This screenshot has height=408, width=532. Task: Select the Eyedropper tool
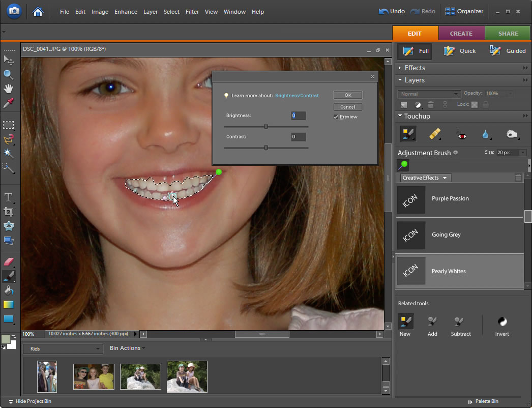pos(9,103)
